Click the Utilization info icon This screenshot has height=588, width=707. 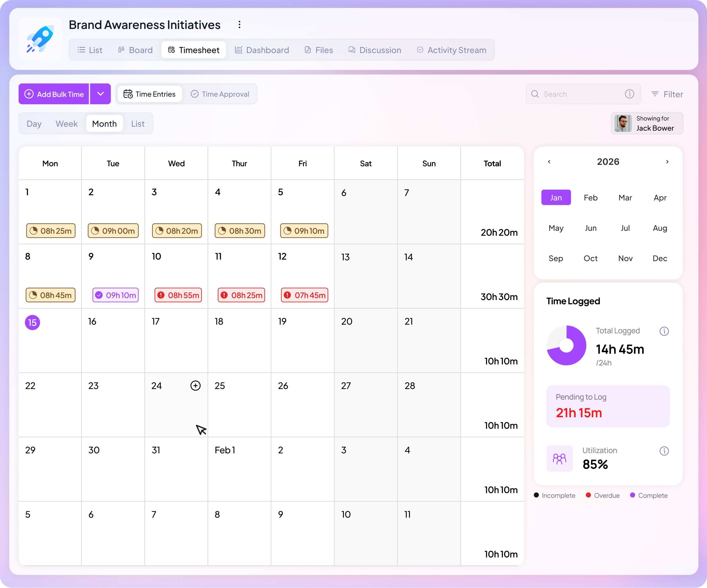pyautogui.click(x=664, y=451)
